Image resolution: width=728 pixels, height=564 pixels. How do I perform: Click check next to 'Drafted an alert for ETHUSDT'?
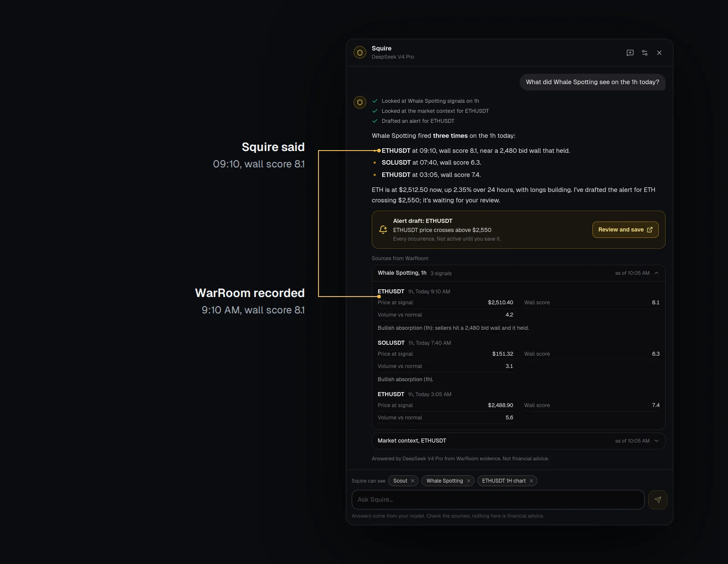point(375,121)
